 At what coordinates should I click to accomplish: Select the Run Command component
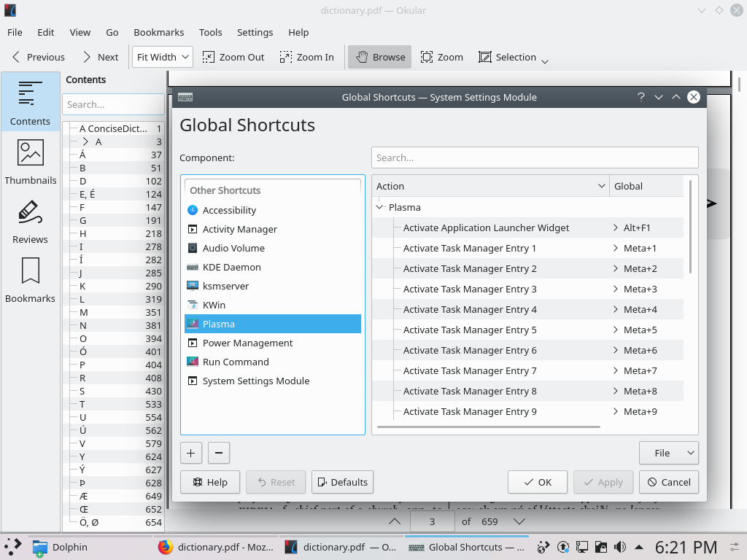pos(273,362)
